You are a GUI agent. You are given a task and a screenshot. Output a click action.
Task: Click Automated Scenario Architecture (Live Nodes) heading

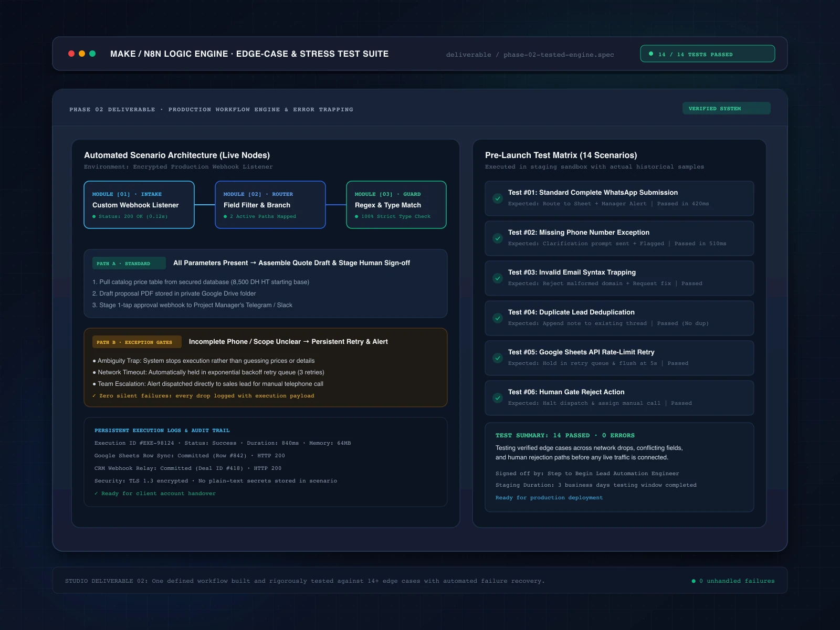[177, 155]
